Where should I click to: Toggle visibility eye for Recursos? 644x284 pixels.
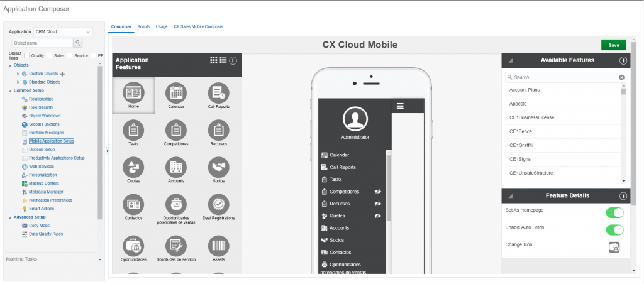pyautogui.click(x=378, y=204)
